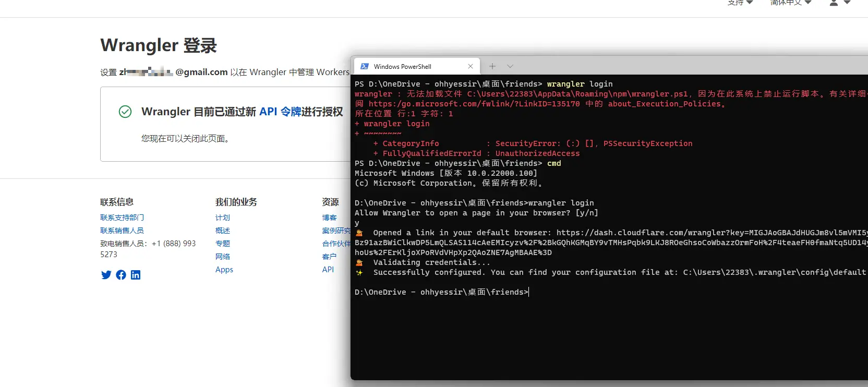Open a new terminal tab with plus

point(492,66)
